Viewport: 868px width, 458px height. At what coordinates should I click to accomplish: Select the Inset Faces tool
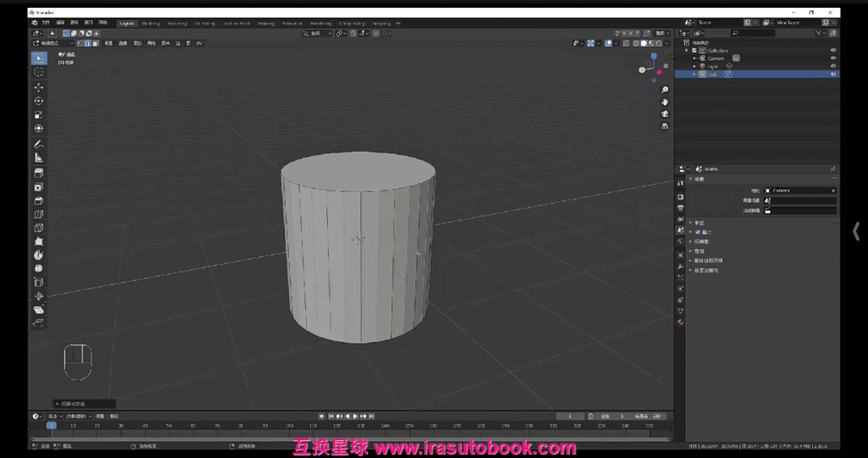point(39,187)
